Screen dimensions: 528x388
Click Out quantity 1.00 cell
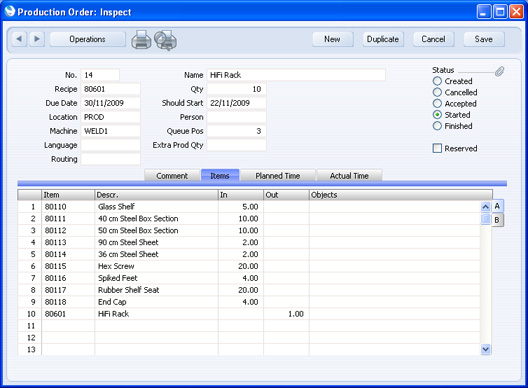tap(286, 314)
